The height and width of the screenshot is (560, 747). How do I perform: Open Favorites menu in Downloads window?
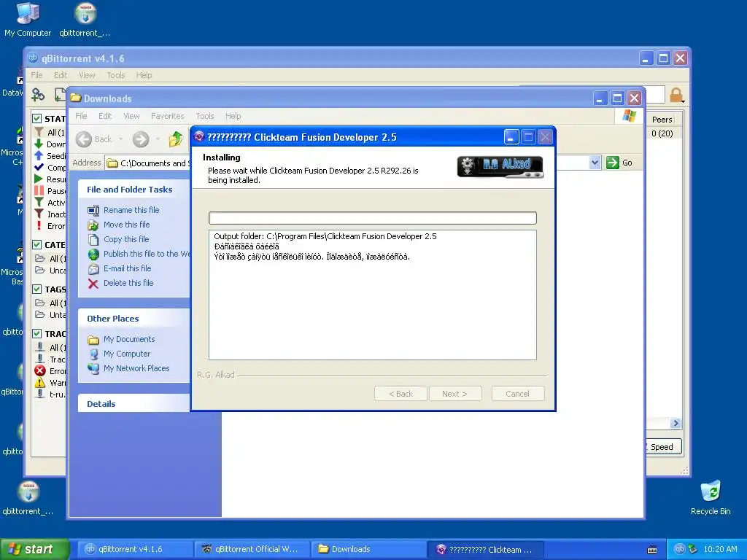[x=167, y=116]
